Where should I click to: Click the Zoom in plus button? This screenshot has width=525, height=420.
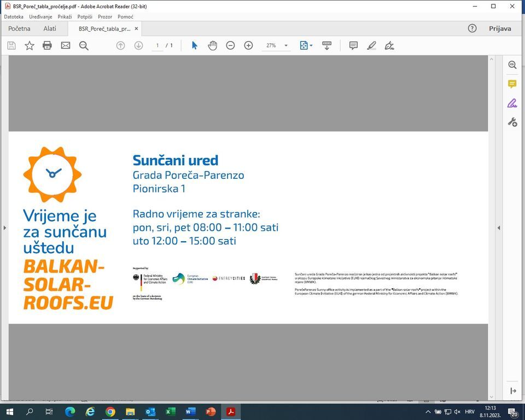248,45
